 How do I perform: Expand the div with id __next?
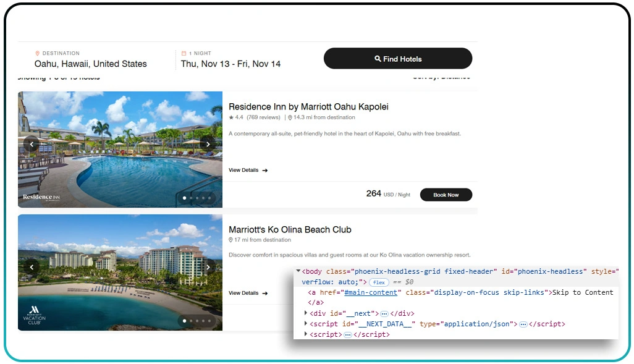306,313
